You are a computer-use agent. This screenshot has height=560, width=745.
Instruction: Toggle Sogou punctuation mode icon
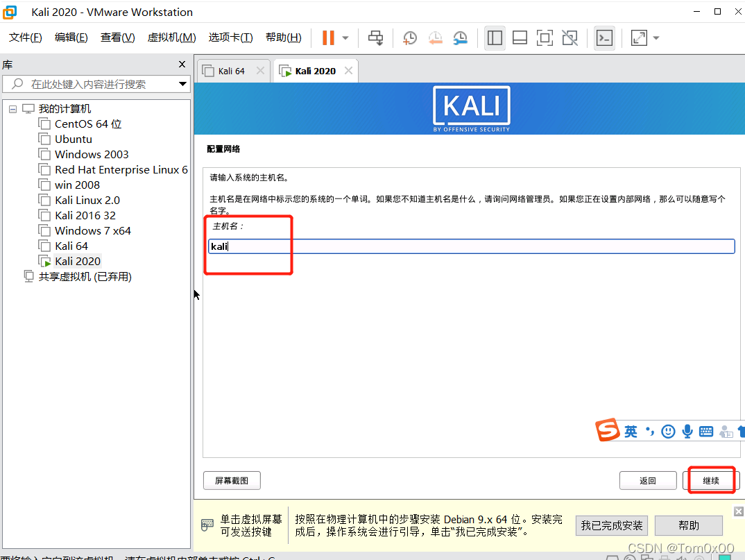point(649,432)
